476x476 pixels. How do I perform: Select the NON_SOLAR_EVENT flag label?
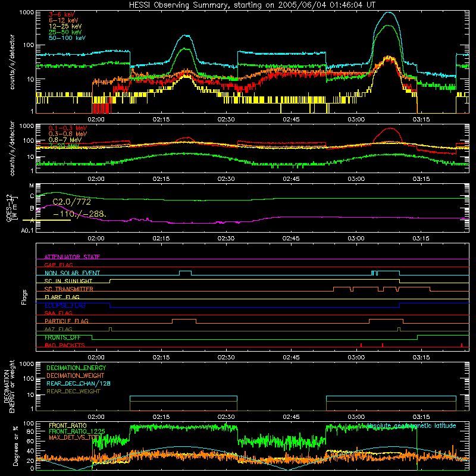click(72, 273)
